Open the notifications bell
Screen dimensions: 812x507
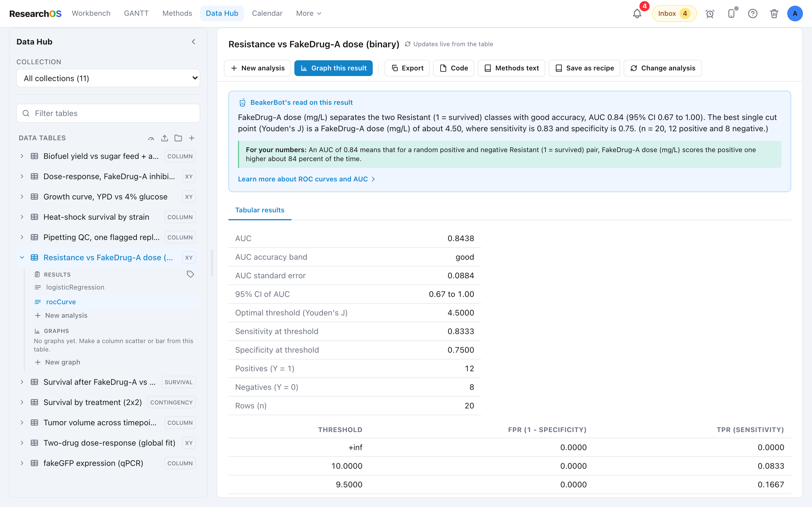point(637,14)
